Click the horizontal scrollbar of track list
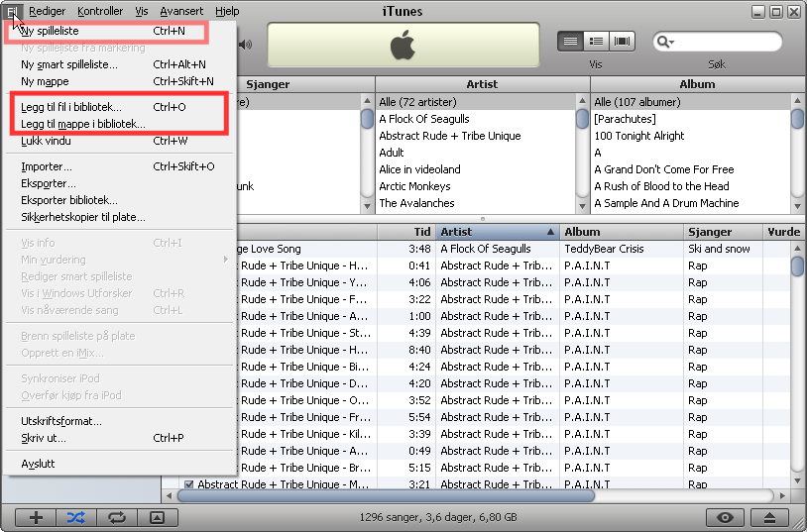Viewport: 807px width, 532px height. (x=386, y=496)
